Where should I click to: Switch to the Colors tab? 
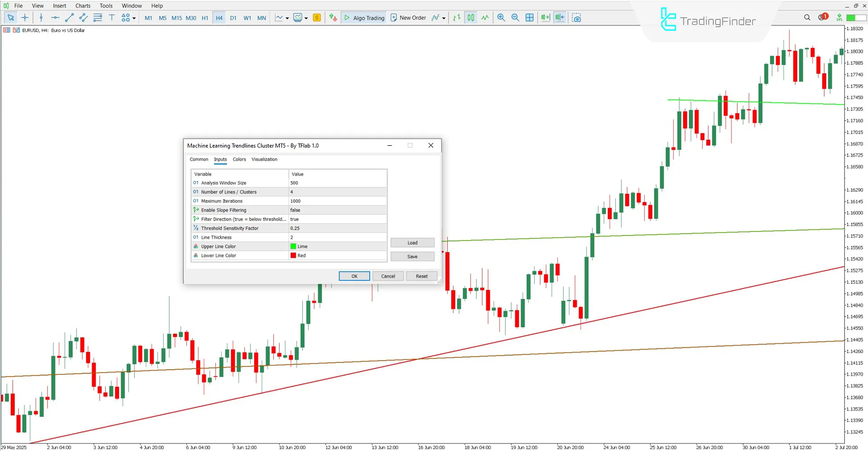[239, 159]
